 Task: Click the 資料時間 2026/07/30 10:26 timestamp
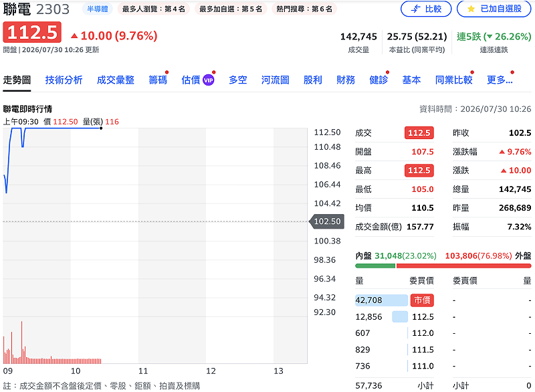(x=475, y=109)
